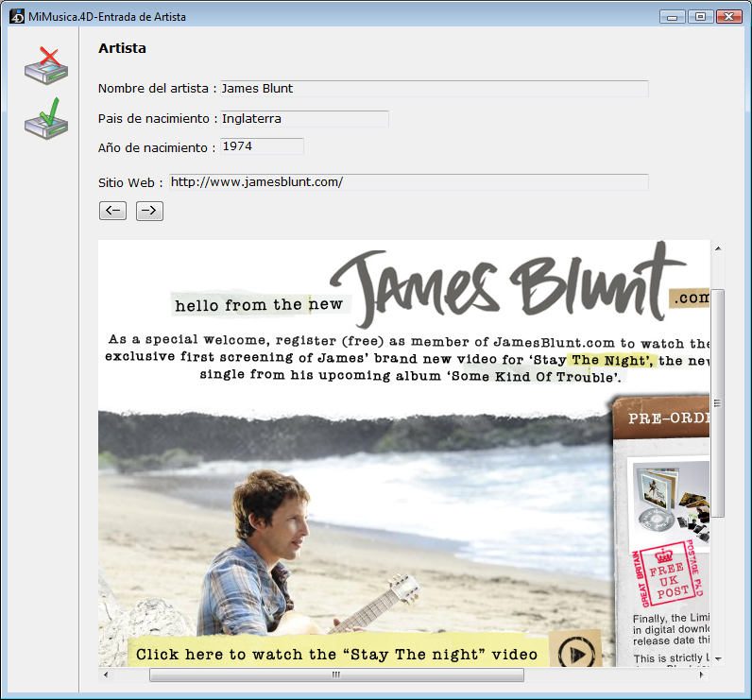
Task: Click the horizontal scrollbar left arrow
Action: pyautogui.click(x=106, y=675)
